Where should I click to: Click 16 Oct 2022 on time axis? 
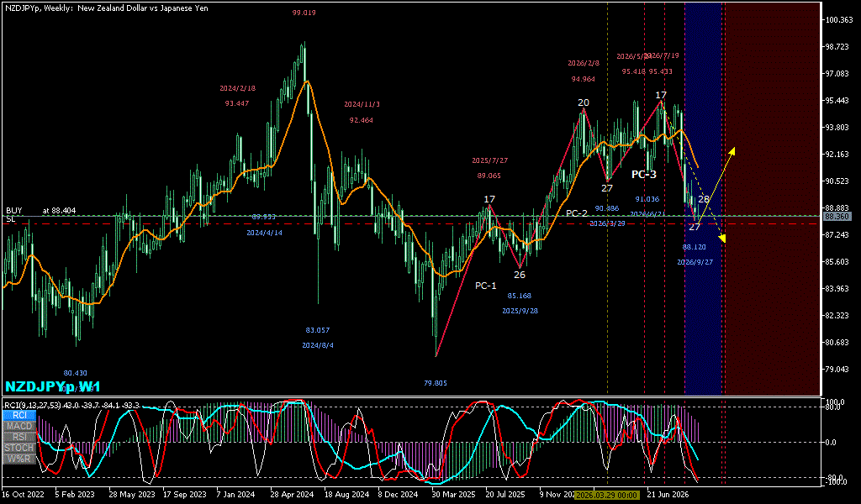(x=24, y=495)
